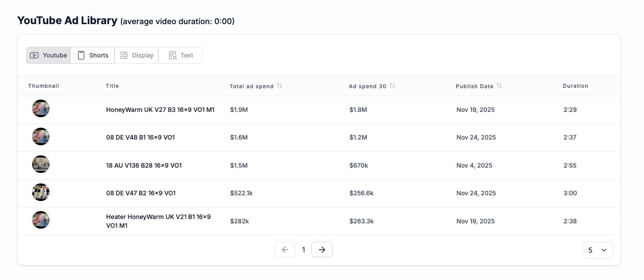Switch to the Text ads tab
The width and height of the screenshot is (644, 280).
[180, 55]
